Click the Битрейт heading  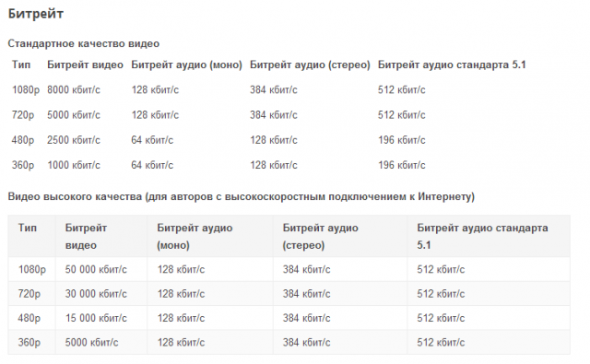click(x=36, y=14)
